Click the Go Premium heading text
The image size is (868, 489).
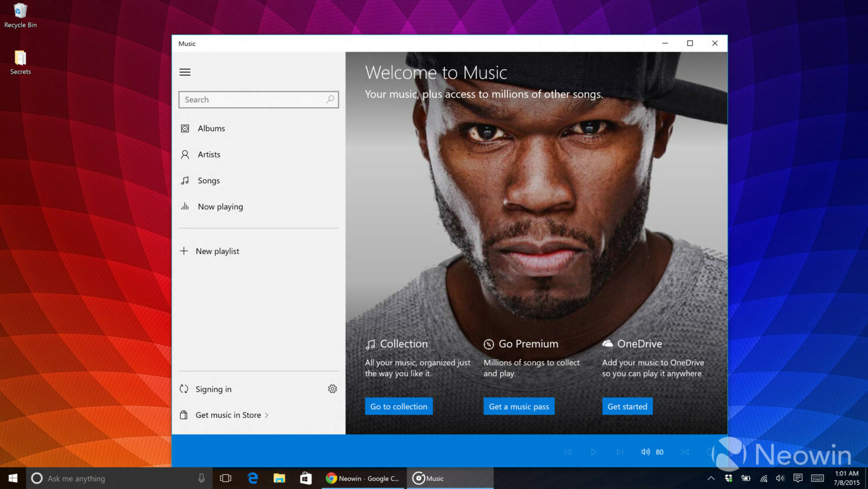tap(528, 344)
